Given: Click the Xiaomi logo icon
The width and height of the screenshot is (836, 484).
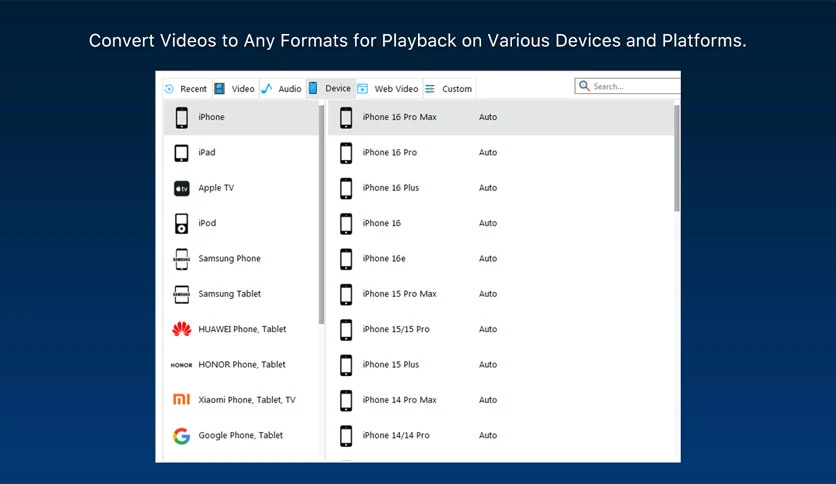Looking at the screenshot, I should [181, 399].
